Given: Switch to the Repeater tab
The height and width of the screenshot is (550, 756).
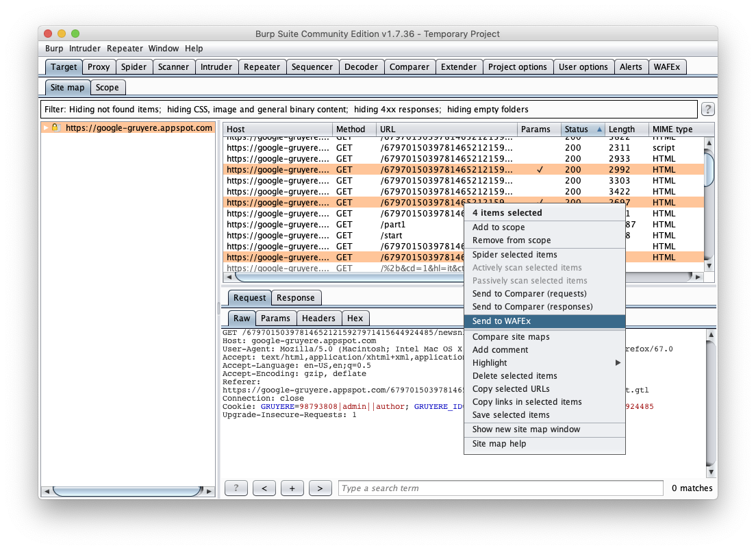Looking at the screenshot, I should pyautogui.click(x=262, y=67).
